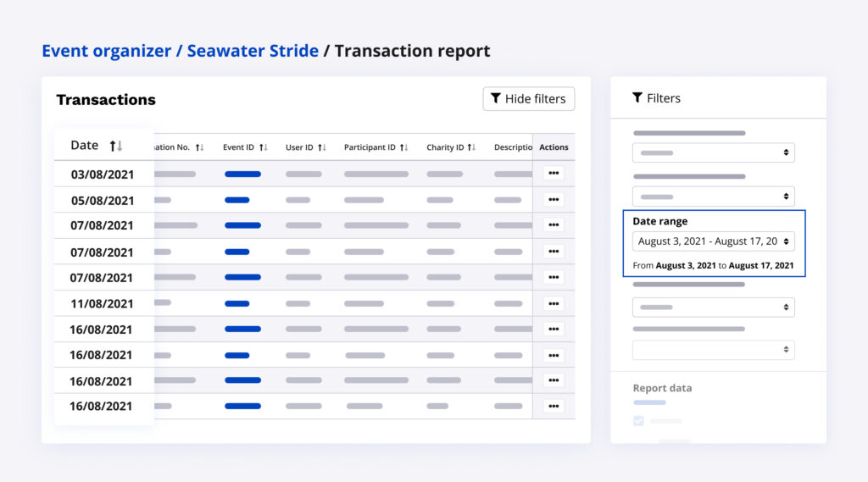868x482 pixels.
Task: Open the filter dropdown just below Date range
Action: (x=713, y=307)
